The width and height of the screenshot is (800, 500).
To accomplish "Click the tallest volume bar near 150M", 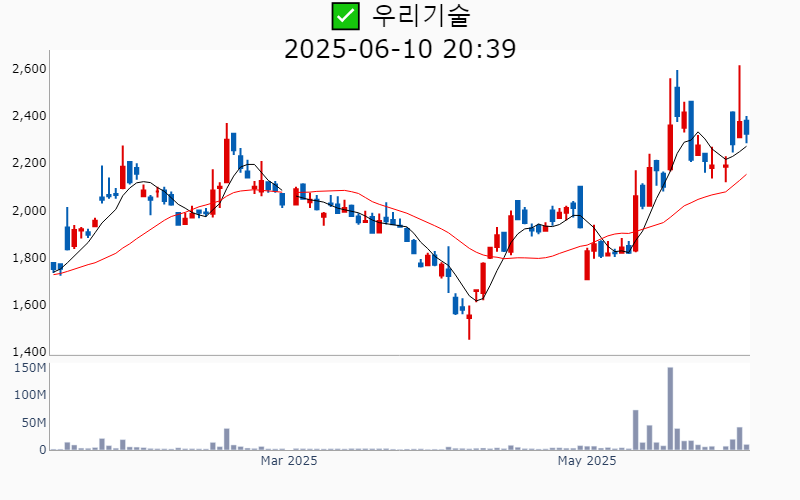I will pyautogui.click(x=670, y=409).
